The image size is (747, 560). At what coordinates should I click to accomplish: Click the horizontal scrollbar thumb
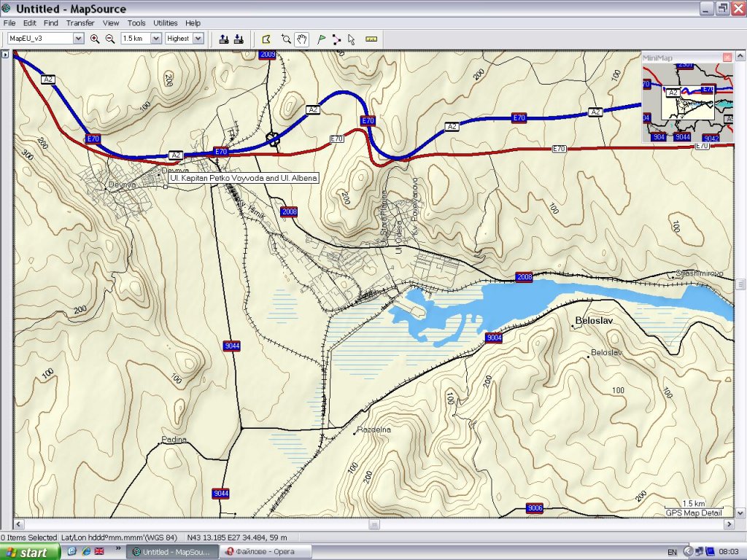[x=374, y=524]
